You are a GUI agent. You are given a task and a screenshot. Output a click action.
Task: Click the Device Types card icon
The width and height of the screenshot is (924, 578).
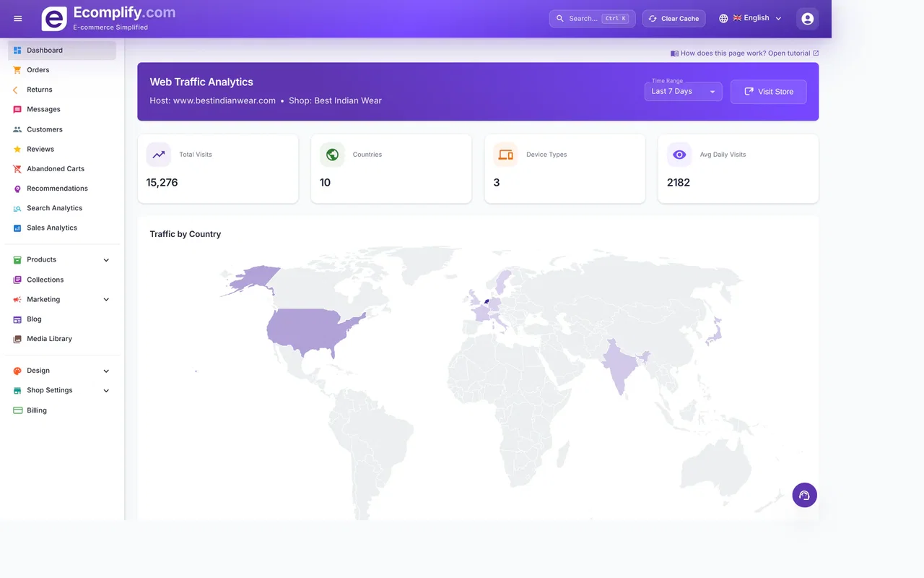tap(505, 155)
